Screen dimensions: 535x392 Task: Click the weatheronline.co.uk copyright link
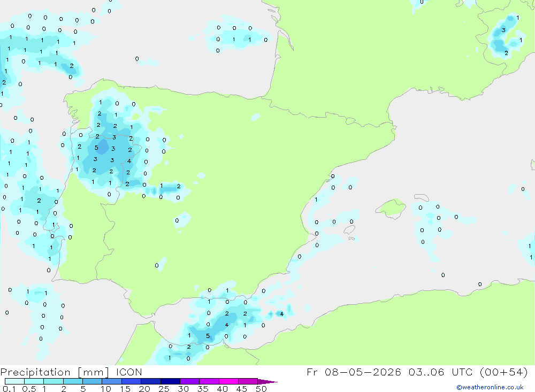[490, 387]
